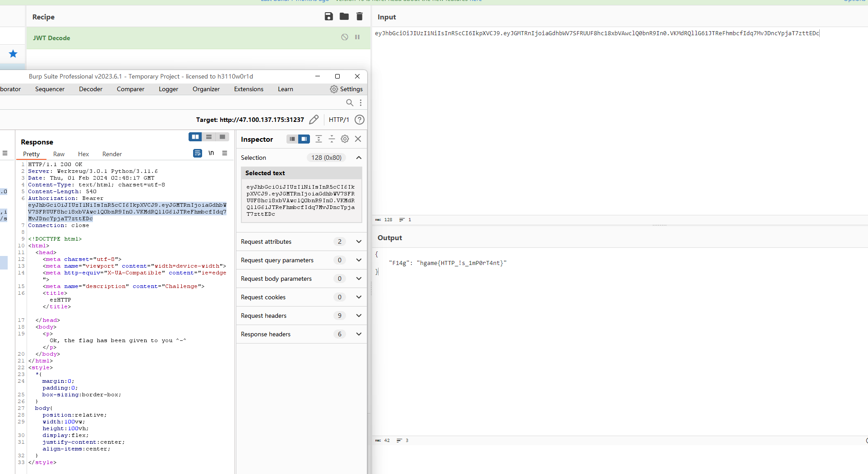The image size is (868, 474).
Task: Set breakpoint on JWT Decode operation
Action: [357, 37]
